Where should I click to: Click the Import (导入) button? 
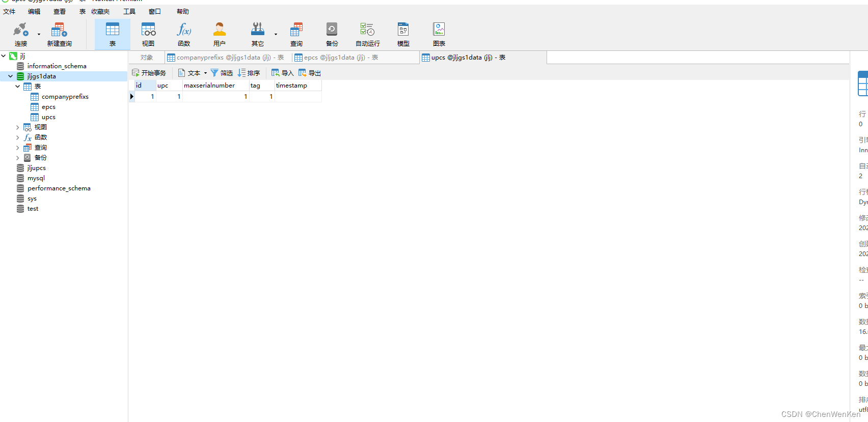click(283, 73)
